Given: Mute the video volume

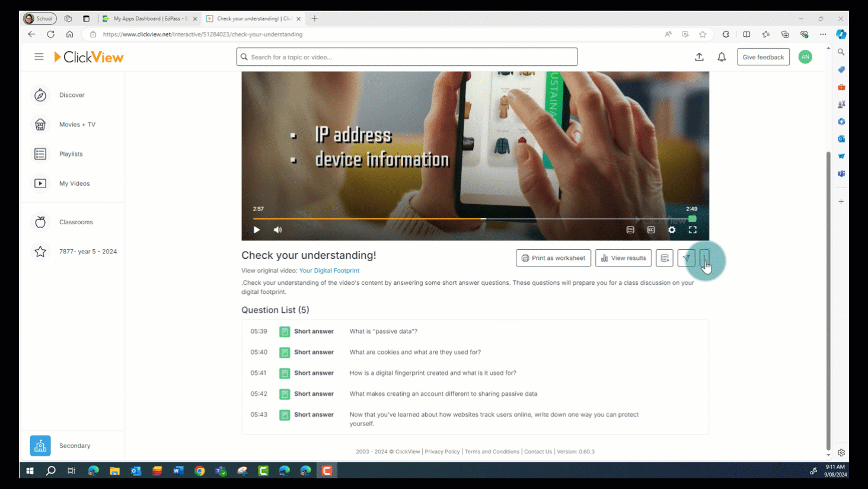Looking at the screenshot, I should pyautogui.click(x=277, y=230).
